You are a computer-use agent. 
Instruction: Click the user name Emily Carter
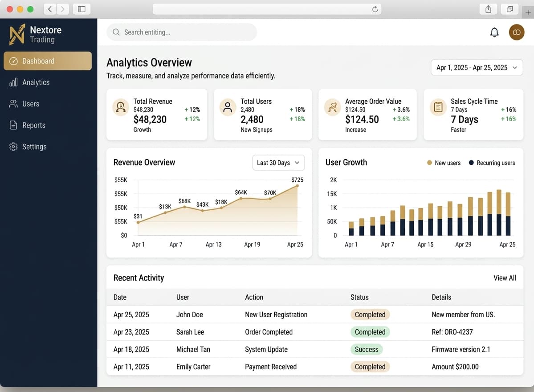tap(193, 367)
